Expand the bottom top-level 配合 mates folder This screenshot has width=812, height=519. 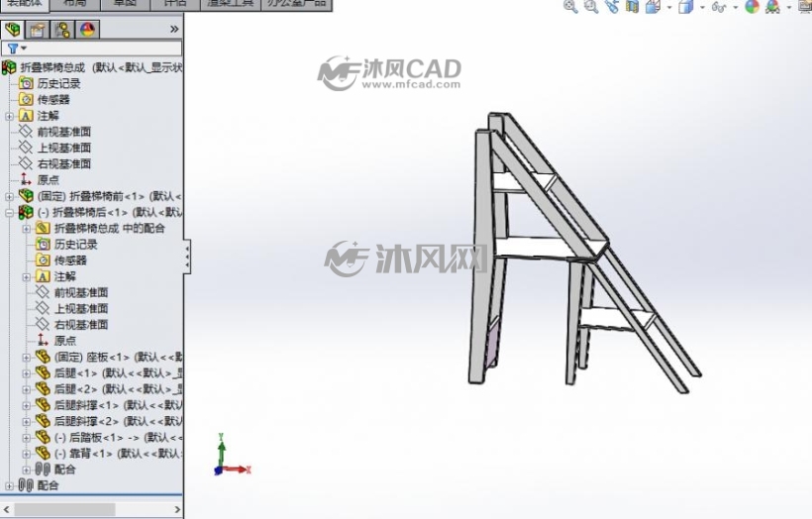9,486
